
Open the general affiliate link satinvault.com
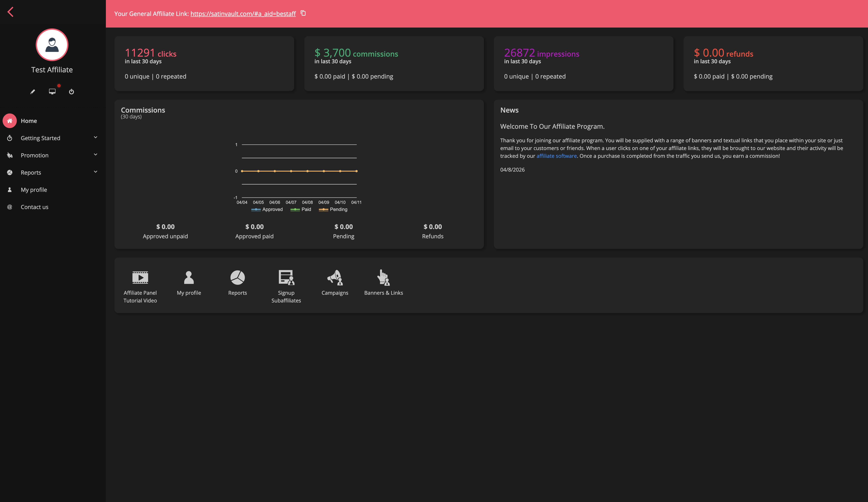click(243, 14)
